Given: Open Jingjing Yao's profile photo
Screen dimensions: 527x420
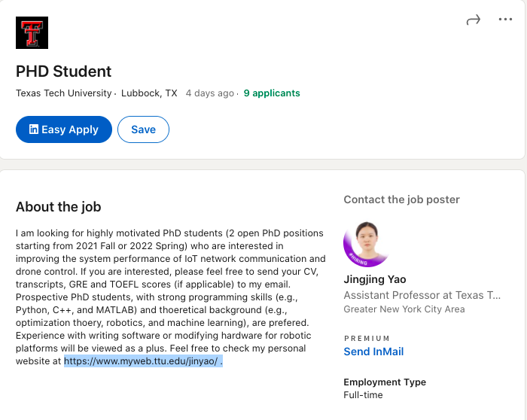Looking at the screenshot, I should tap(367, 244).
